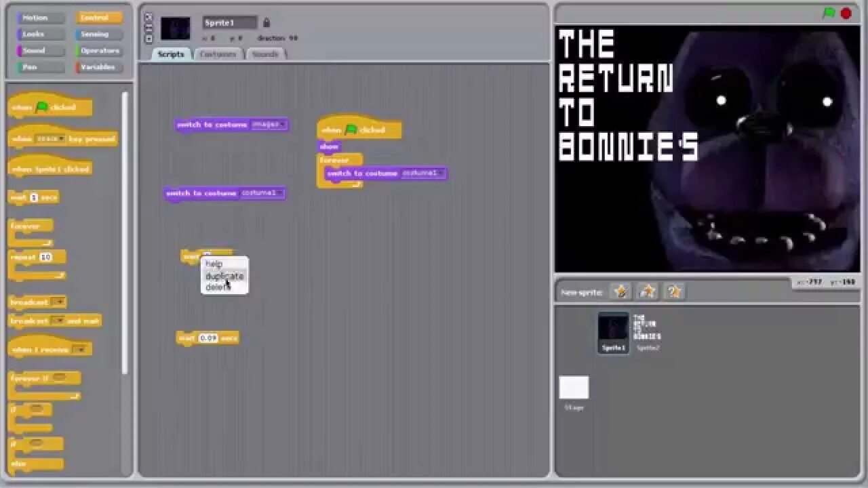Click the 'forever' block in the script area

335,161
